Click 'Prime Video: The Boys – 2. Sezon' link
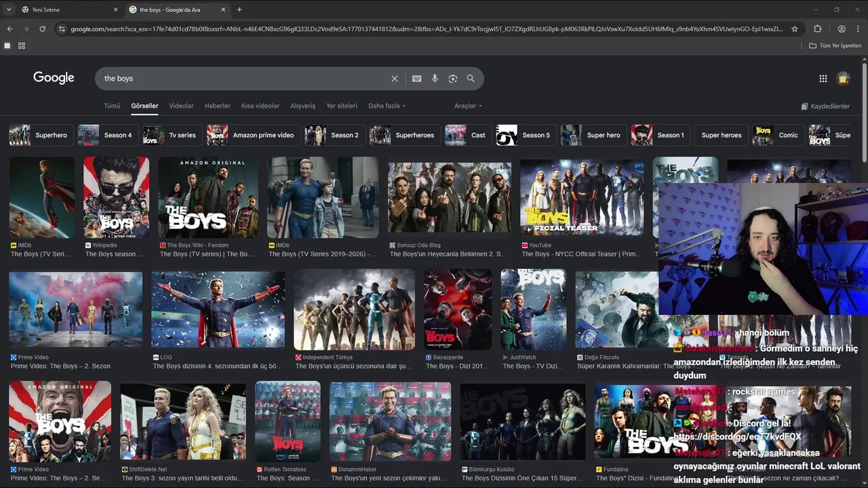 coord(60,366)
